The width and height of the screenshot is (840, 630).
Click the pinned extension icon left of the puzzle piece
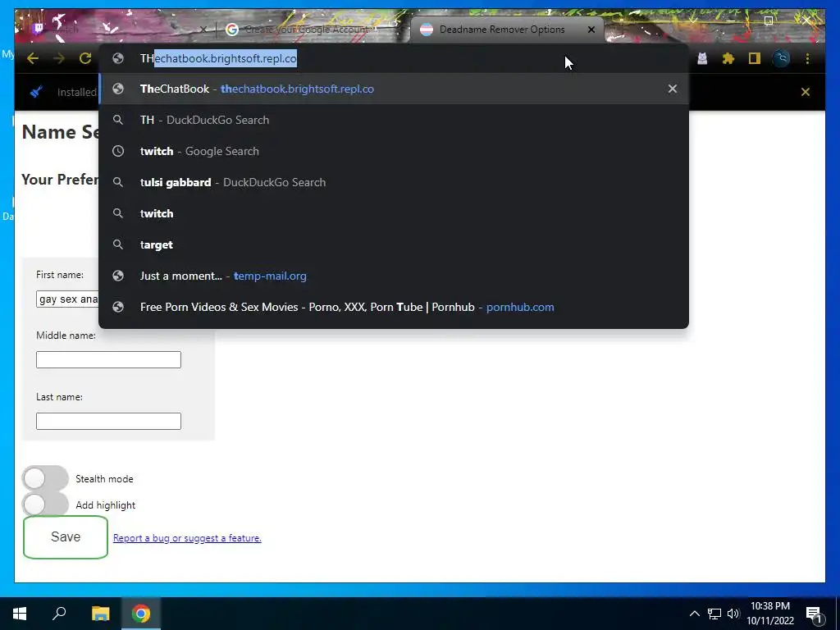pyautogui.click(x=702, y=58)
